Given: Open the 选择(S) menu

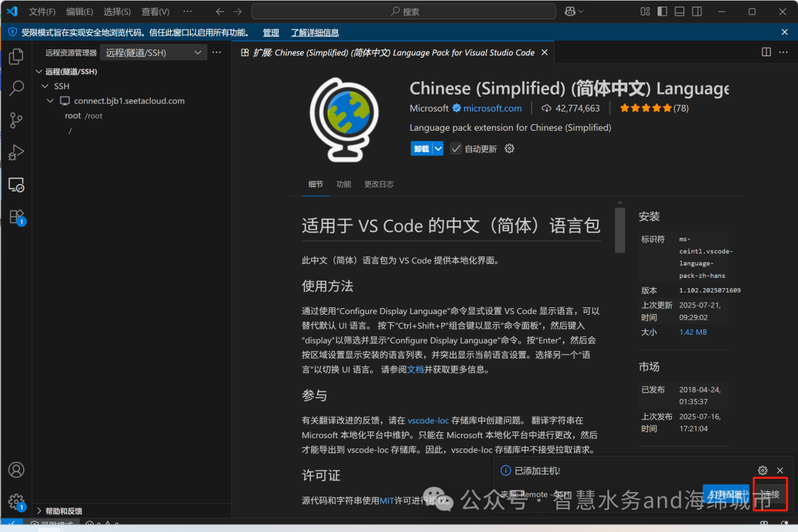Looking at the screenshot, I should click(117, 11).
